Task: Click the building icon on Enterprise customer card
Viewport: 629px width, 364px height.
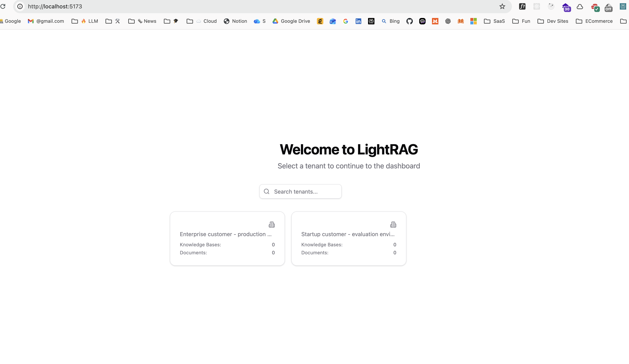Action: coord(272,225)
